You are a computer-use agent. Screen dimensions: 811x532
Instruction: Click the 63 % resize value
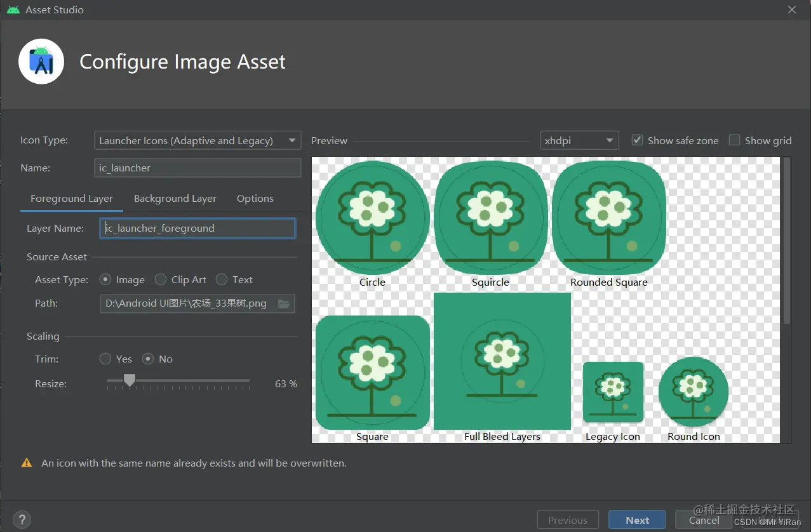tap(286, 384)
